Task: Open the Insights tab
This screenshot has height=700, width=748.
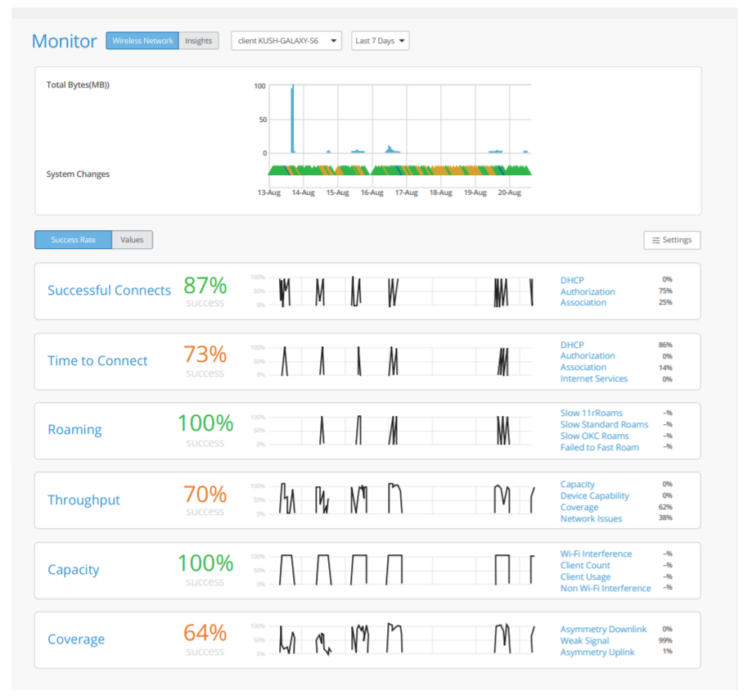Action: coord(198,41)
